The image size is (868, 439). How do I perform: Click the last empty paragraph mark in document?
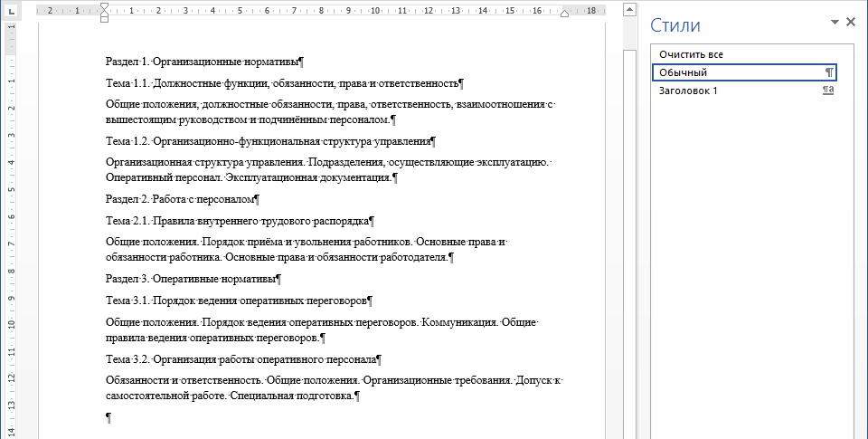(x=108, y=417)
